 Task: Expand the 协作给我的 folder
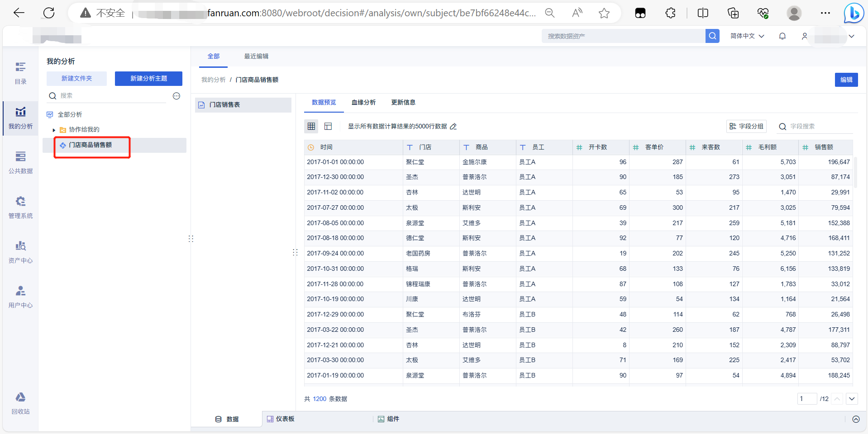tap(54, 130)
